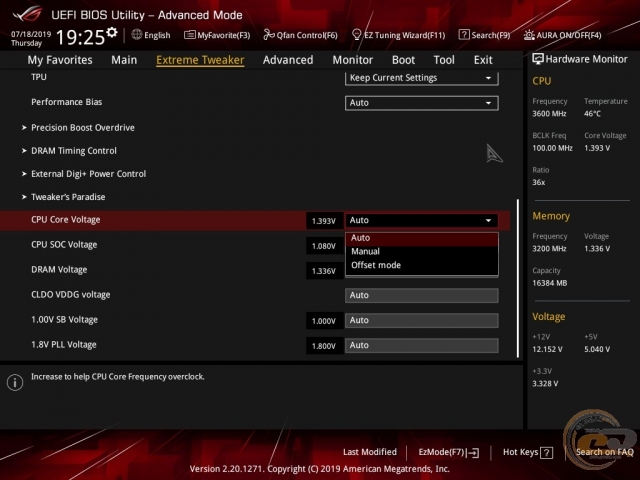Click the info circle icon

point(15,382)
